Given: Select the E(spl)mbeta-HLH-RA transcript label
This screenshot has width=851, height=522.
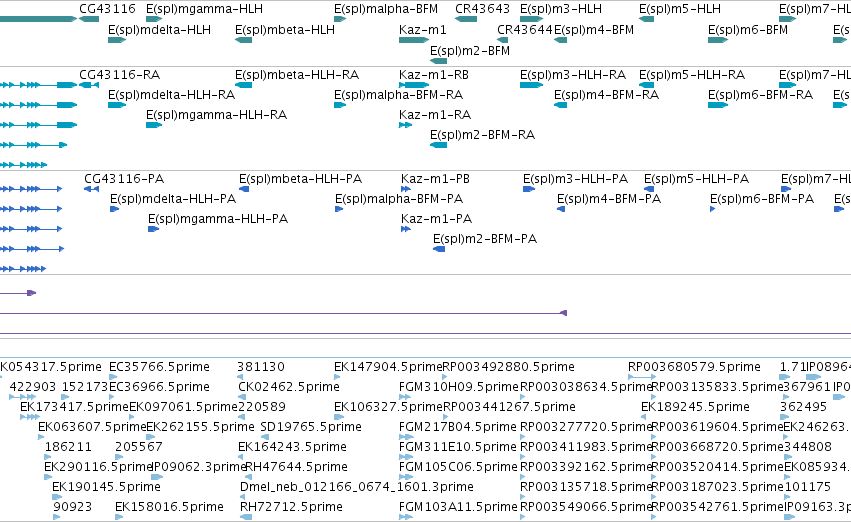Looking at the screenshot, I should [297, 75].
